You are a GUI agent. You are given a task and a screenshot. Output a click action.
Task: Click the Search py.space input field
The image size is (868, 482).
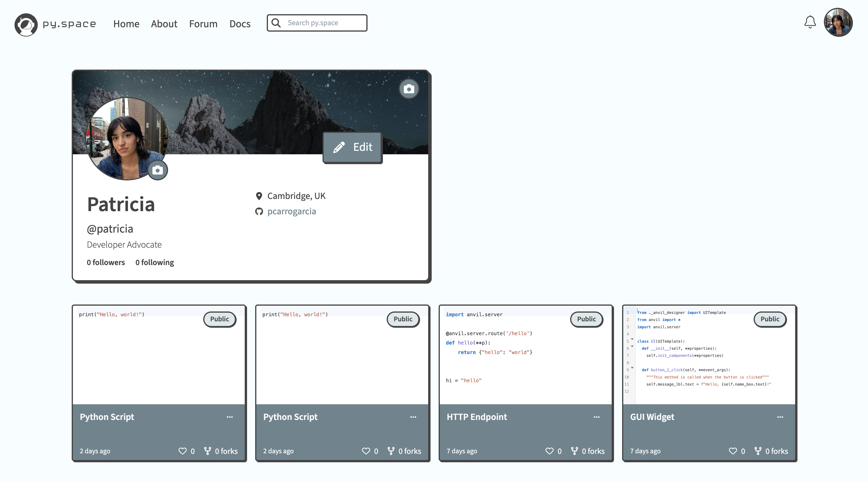click(317, 23)
